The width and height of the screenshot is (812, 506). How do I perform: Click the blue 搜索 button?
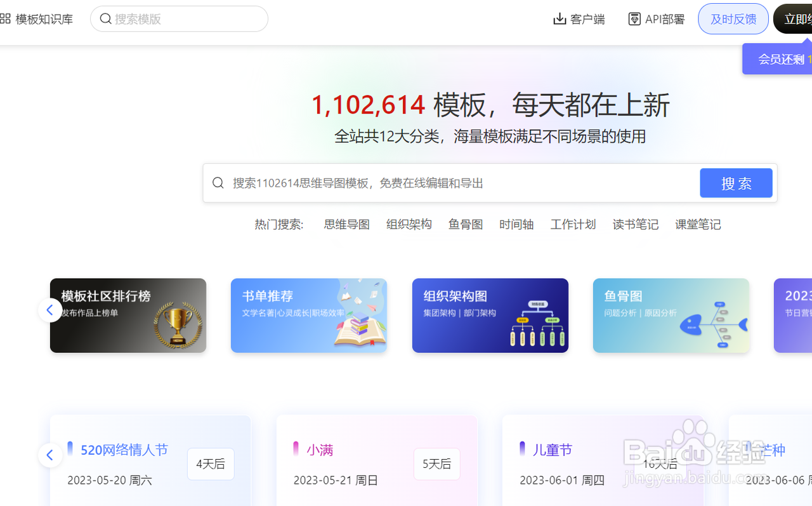click(737, 183)
